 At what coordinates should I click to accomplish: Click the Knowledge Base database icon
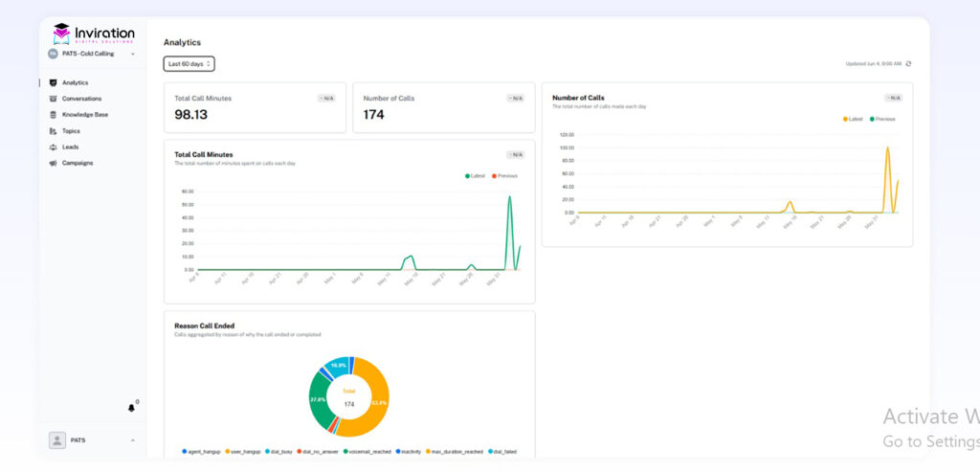(53, 115)
